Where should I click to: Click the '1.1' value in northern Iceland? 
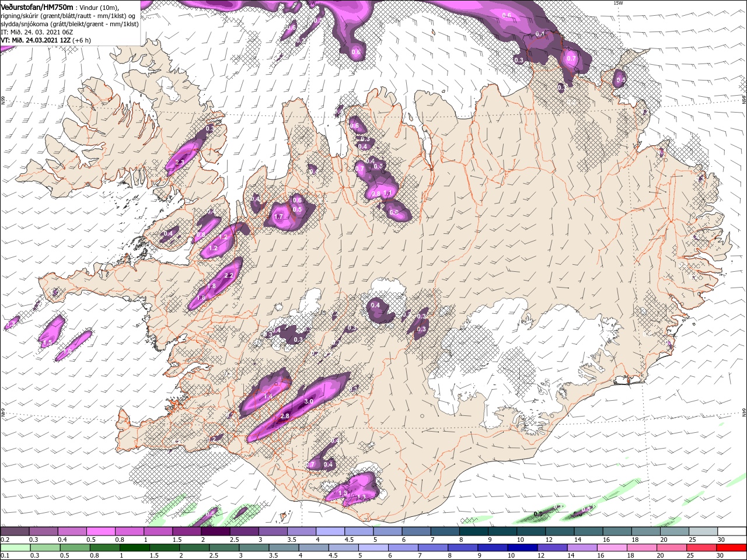tap(387, 193)
